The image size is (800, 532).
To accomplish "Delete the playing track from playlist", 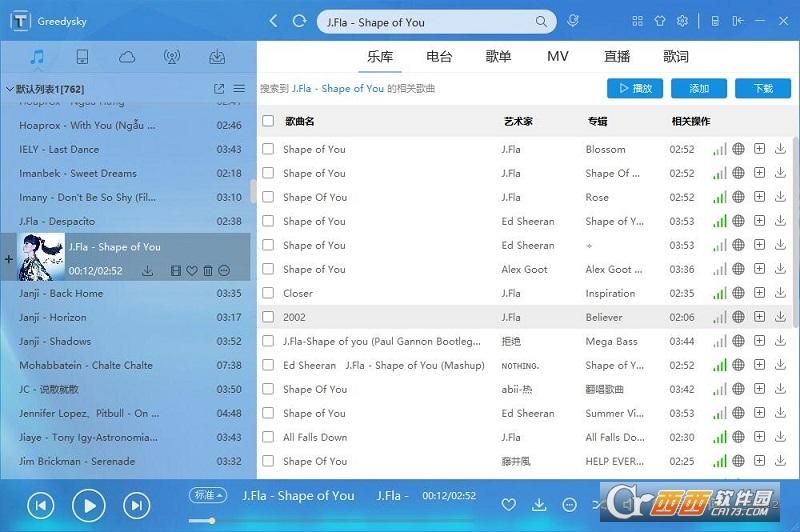I will [208, 271].
